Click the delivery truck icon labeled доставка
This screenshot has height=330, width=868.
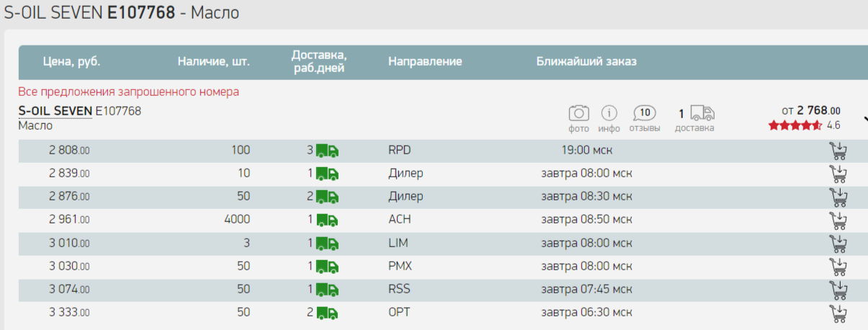pos(702,113)
